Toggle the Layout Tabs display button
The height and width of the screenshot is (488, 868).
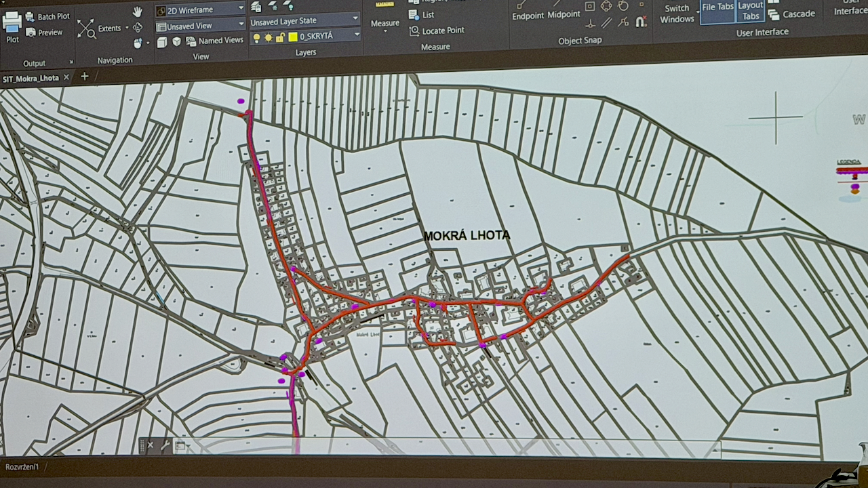point(750,11)
